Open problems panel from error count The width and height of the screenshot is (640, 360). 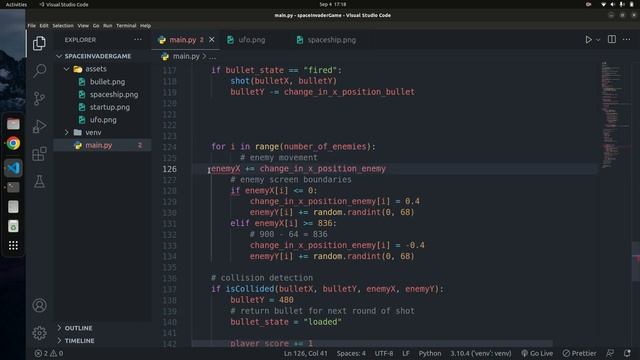pos(49,353)
